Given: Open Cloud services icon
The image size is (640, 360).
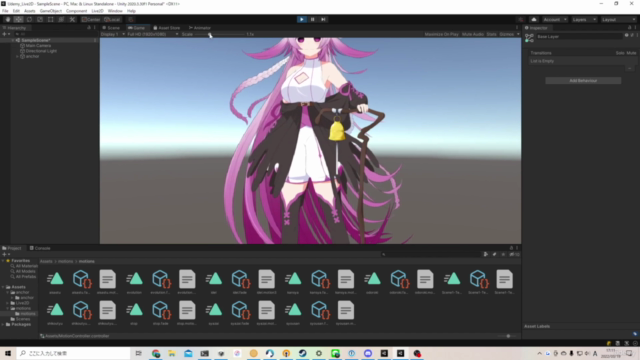Looking at the screenshot, I should pyautogui.click(x=533, y=20).
